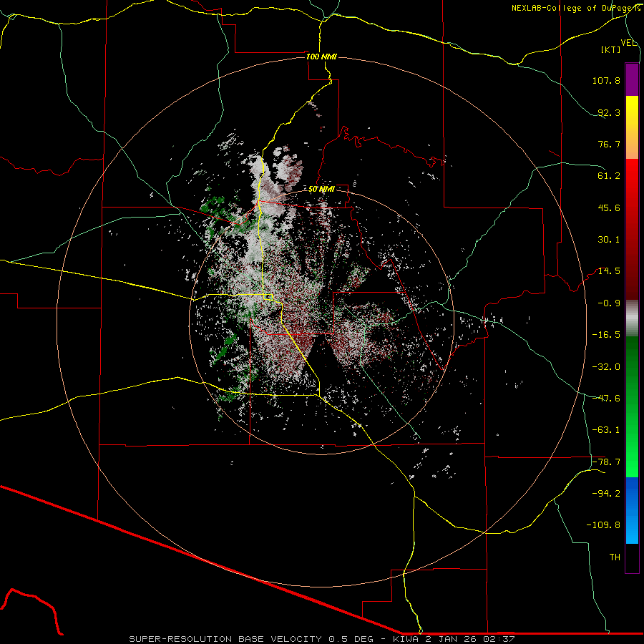
Task: Click the 76.7 value on the velocity scale
Action: click(x=609, y=144)
